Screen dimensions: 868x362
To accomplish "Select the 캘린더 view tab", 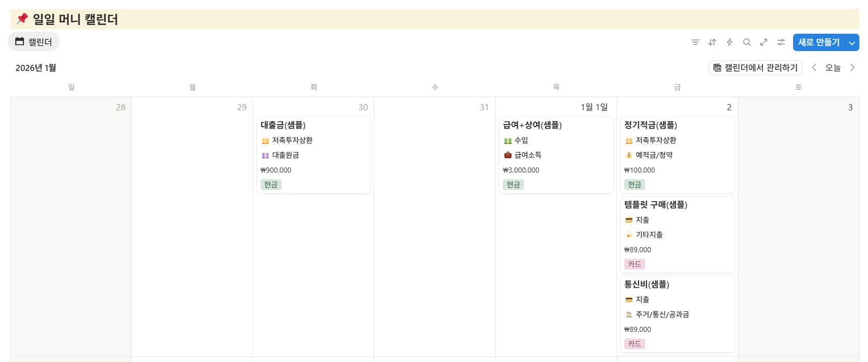I will [34, 42].
